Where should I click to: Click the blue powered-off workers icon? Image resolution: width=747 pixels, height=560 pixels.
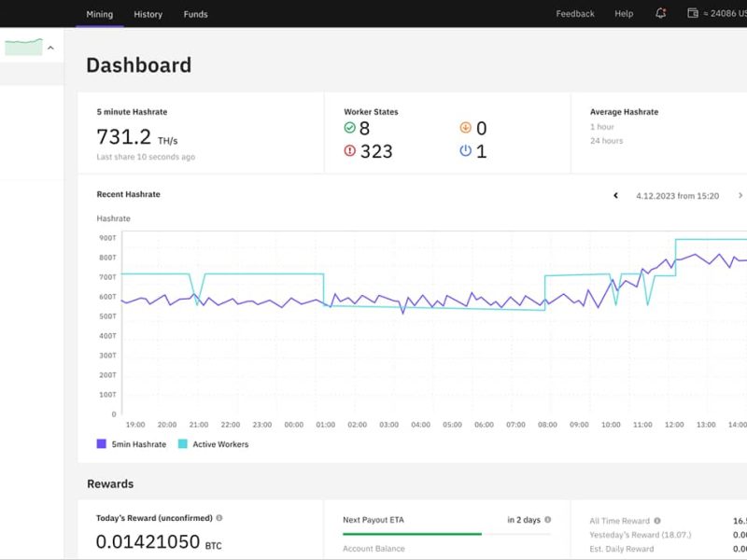466,151
